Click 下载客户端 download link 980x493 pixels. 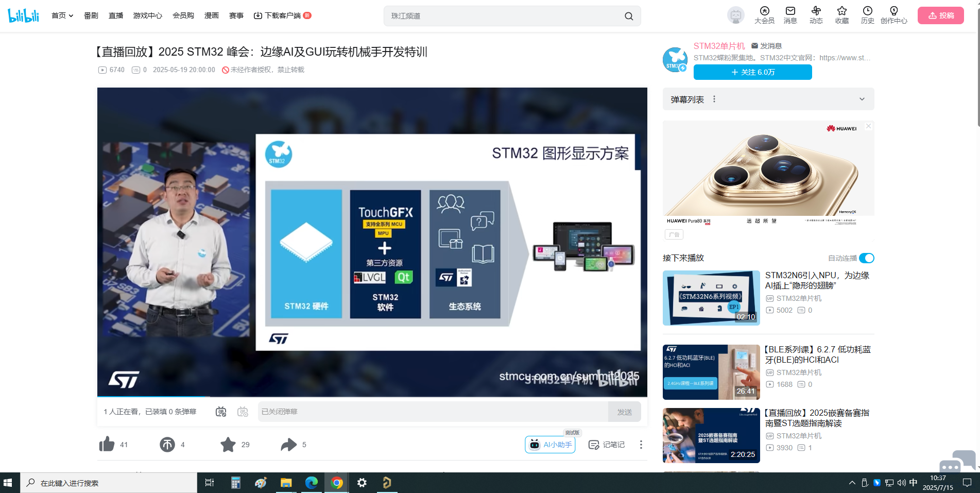[282, 15]
